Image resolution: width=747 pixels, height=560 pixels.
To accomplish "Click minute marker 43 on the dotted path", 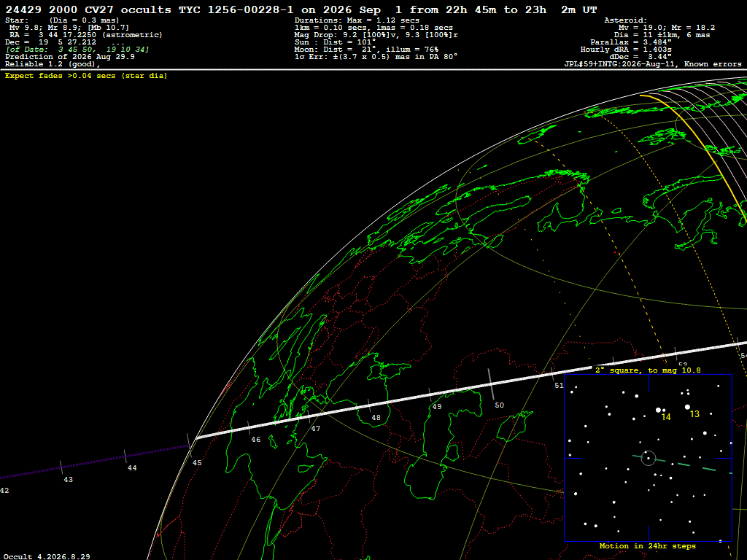I will pos(68,480).
